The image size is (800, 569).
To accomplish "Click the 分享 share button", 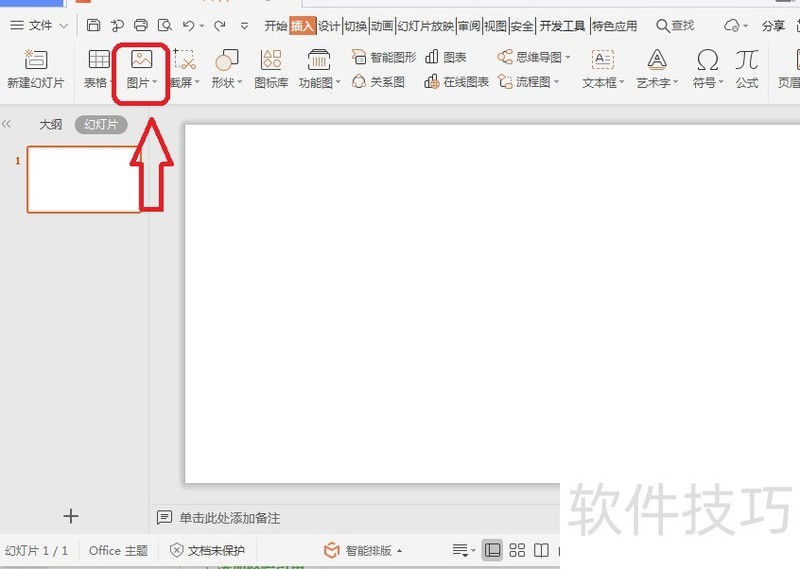I will [773, 26].
